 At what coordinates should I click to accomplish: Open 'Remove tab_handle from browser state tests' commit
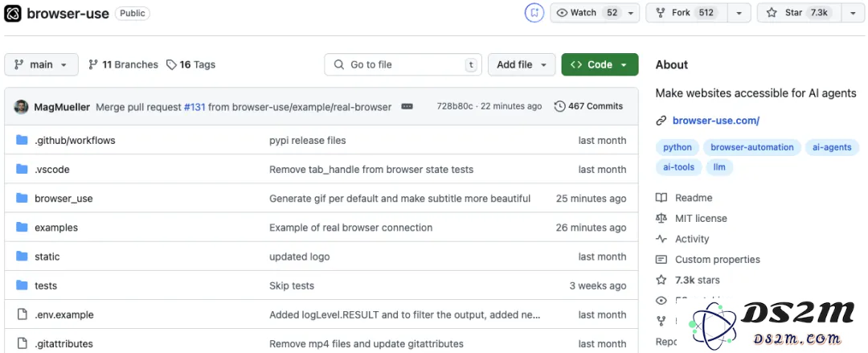pos(371,170)
